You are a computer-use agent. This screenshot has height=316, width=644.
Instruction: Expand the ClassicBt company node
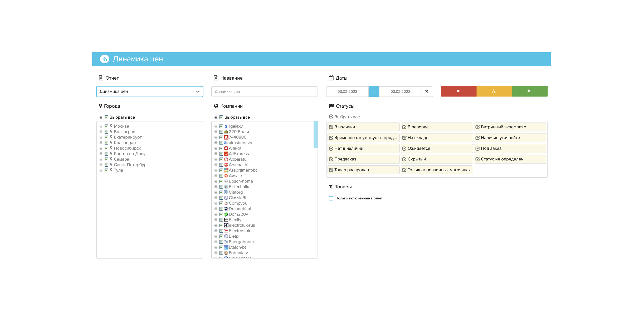(x=216, y=198)
